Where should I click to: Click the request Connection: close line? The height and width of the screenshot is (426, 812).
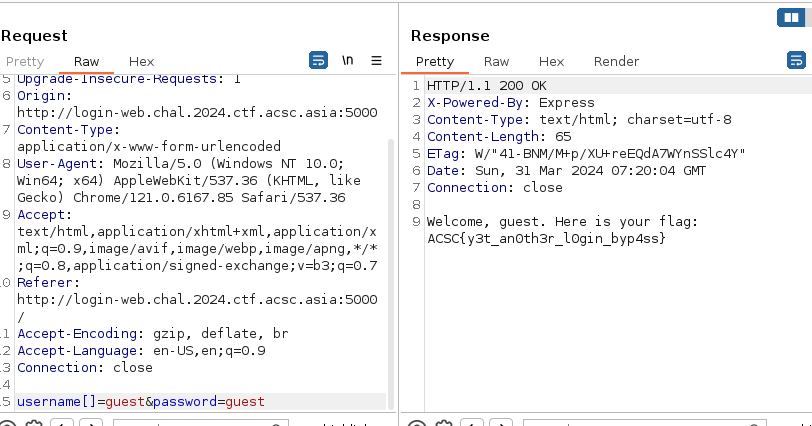[85, 368]
